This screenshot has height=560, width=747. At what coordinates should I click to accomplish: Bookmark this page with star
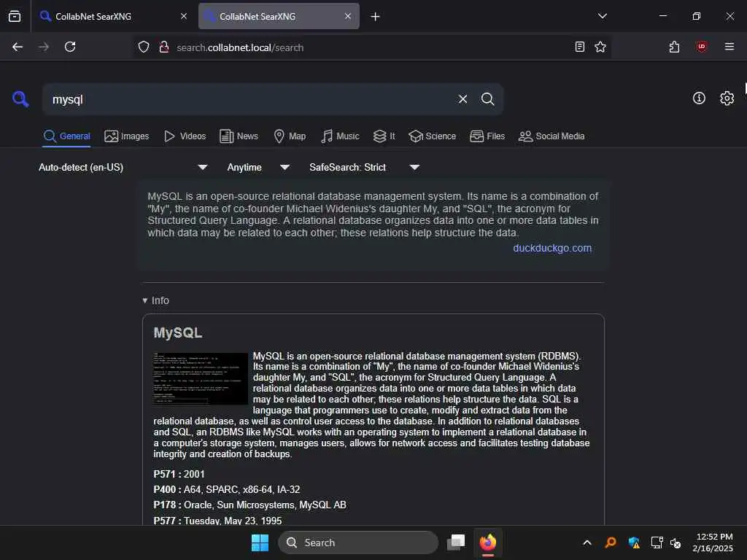click(600, 47)
